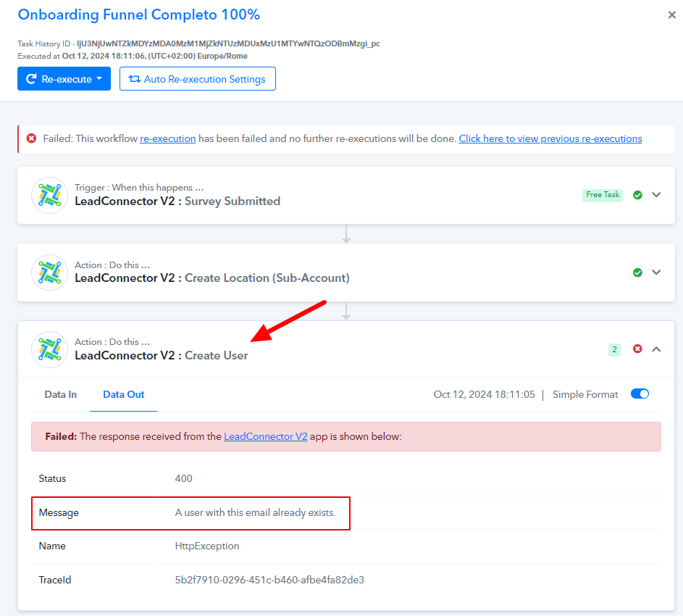Click the TraceId field label

point(55,580)
